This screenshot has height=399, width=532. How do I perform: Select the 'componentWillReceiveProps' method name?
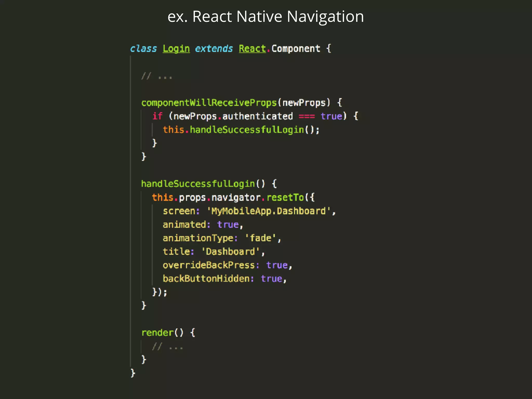pyautogui.click(x=209, y=103)
